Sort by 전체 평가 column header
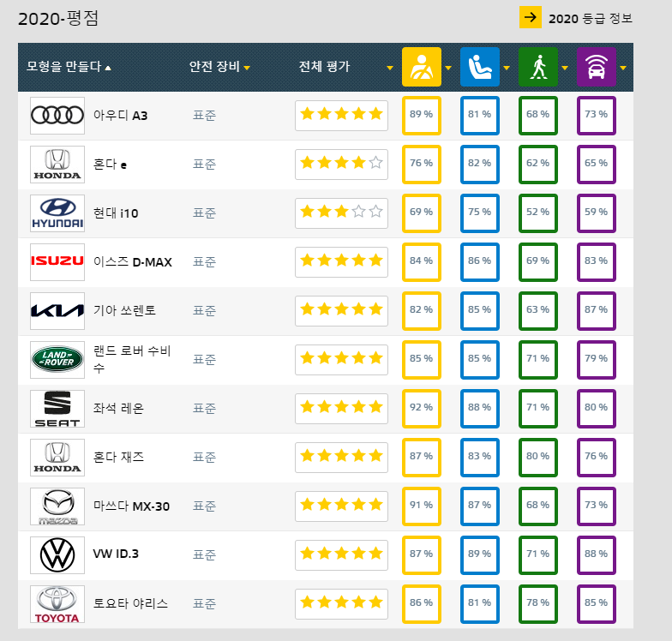This screenshot has height=641, width=672. (x=324, y=67)
